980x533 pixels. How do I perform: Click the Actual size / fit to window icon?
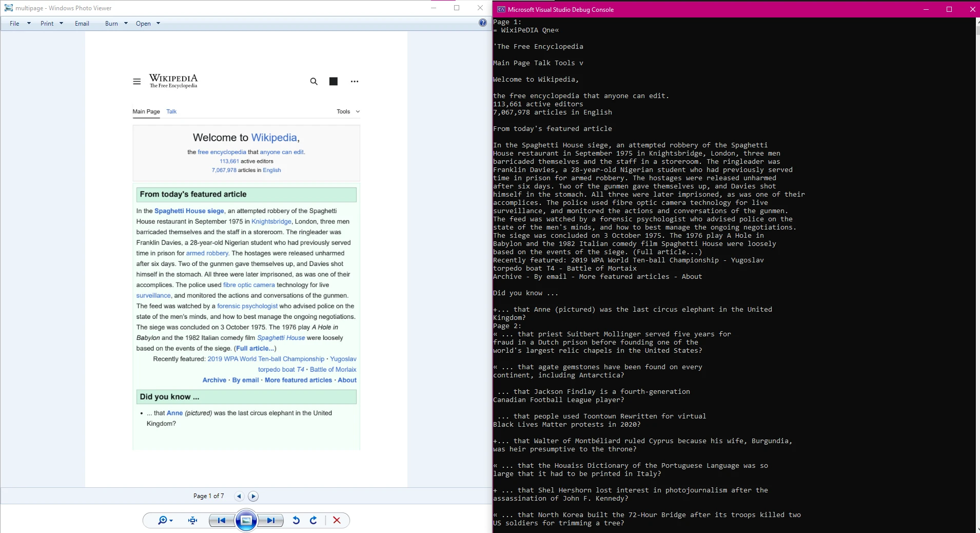coord(193,520)
